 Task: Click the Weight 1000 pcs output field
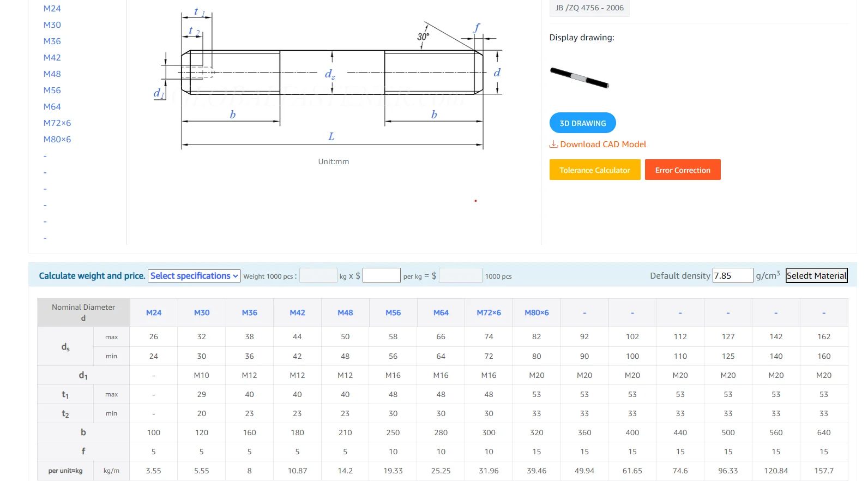318,276
